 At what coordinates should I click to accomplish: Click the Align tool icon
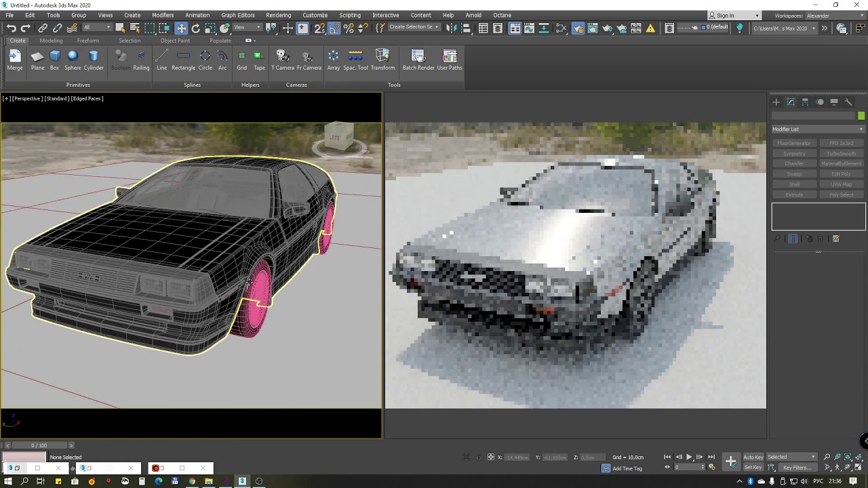[x=467, y=28]
